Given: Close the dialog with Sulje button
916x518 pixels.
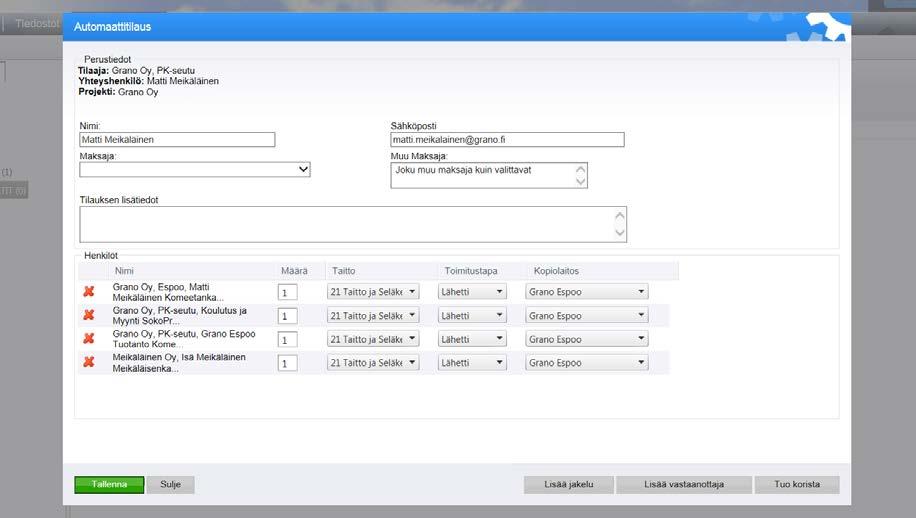Looking at the screenshot, I should tap(171, 484).
